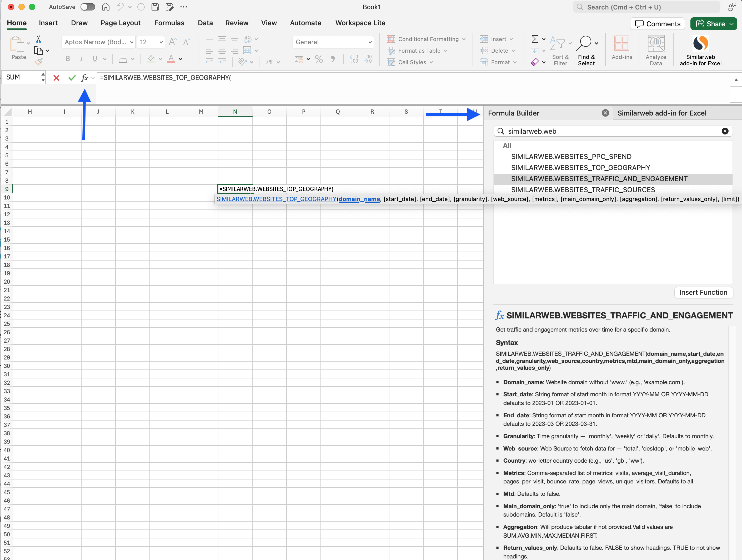Click the Formula Builder search field
Image resolution: width=742 pixels, height=560 pixels.
(613, 131)
